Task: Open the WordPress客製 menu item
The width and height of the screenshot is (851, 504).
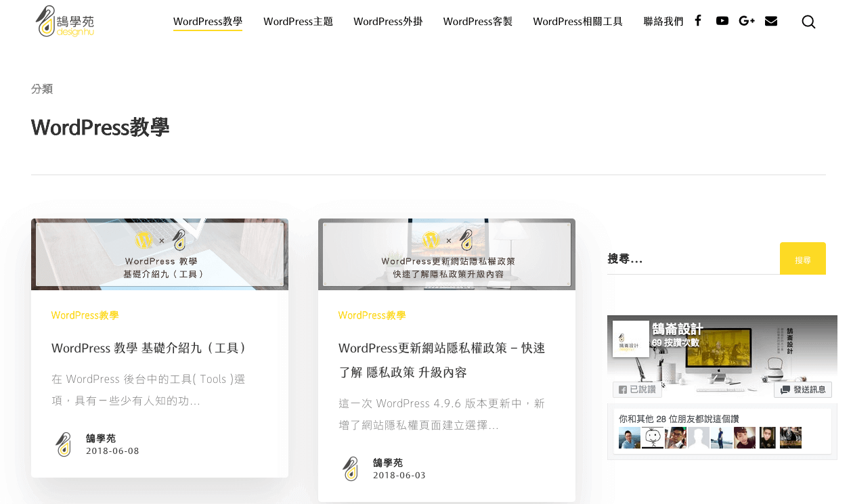Action: pos(478,21)
